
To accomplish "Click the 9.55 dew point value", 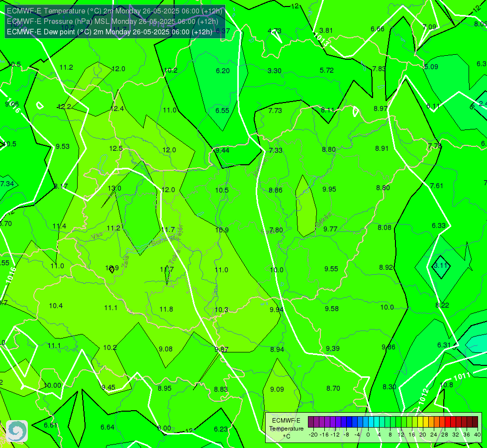I will pos(331,269).
